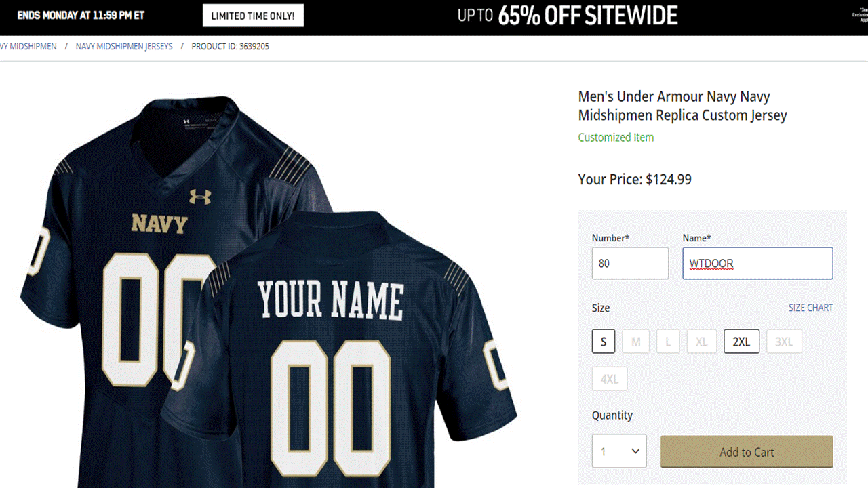Click the 65% Off Sitewide banner

568,16
